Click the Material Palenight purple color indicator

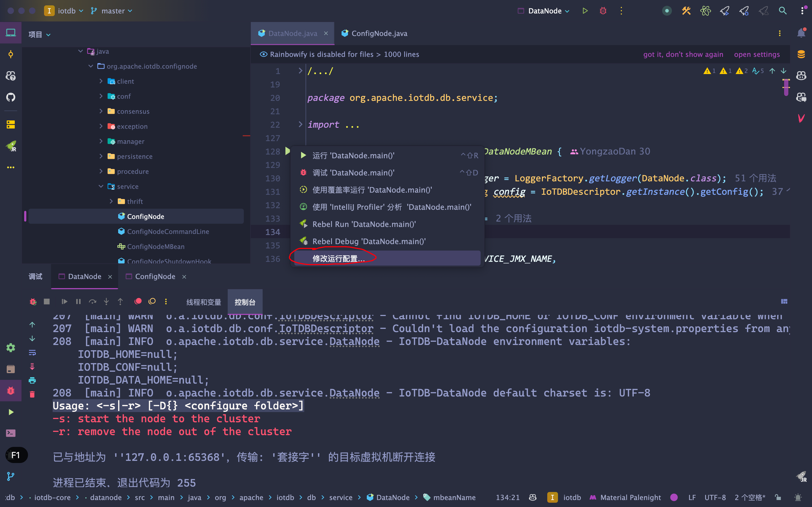pos(673,497)
